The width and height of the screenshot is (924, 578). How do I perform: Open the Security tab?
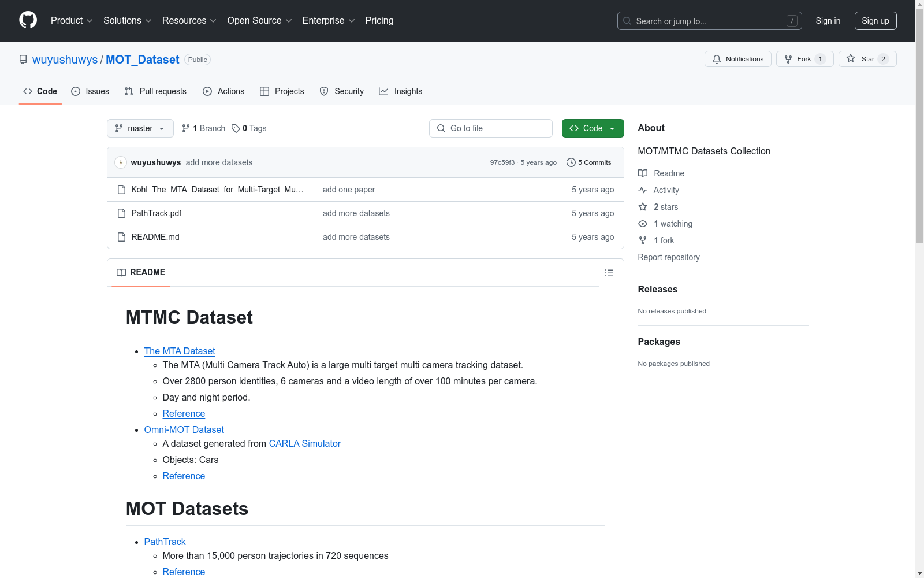342,91
